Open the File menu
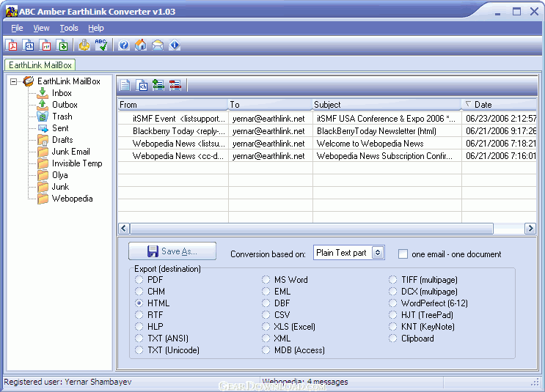 [x=17, y=28]
